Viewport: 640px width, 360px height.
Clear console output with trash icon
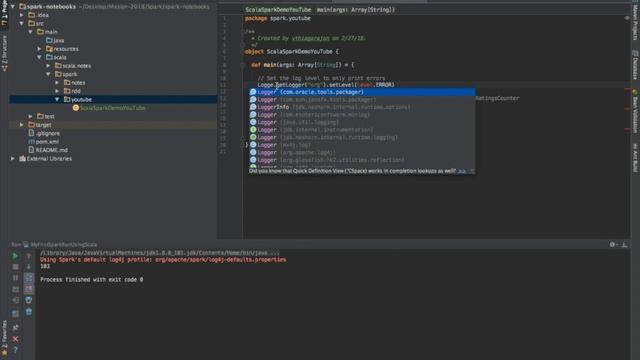(29, 311)
